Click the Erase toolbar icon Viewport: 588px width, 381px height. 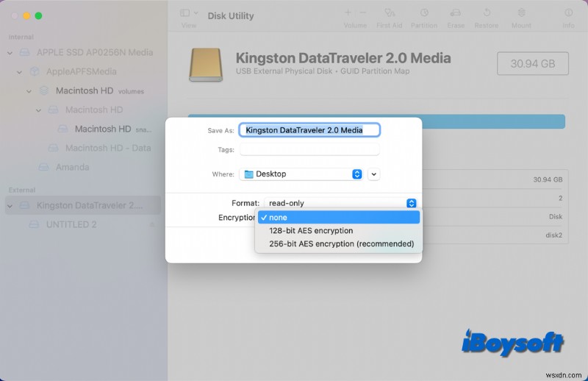[456, 13]
